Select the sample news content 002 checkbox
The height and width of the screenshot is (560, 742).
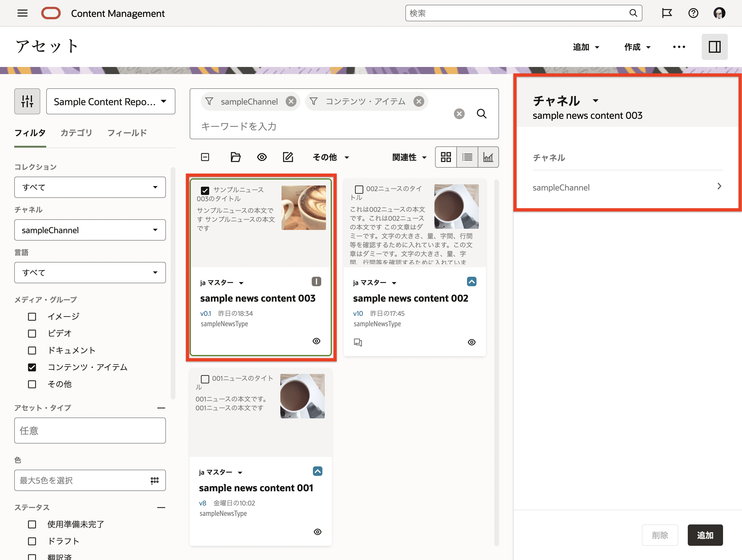point(359,189)
